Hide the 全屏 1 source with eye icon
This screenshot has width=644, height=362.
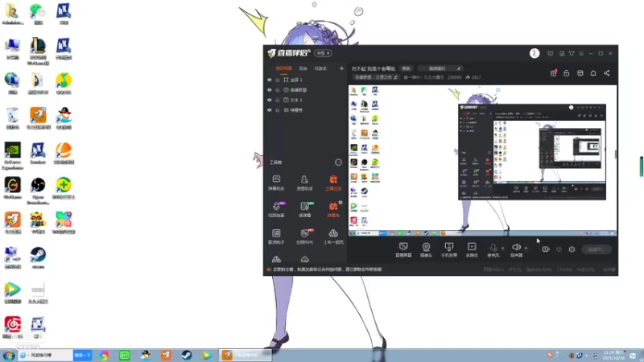pos(270,80)
